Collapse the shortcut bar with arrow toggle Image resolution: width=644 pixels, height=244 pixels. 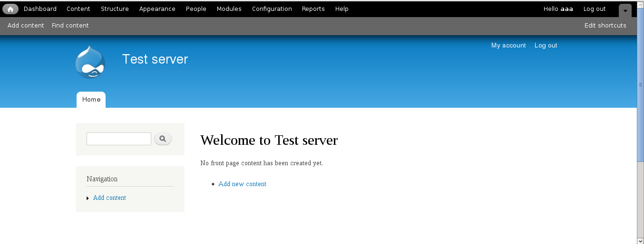coord(625,10)
